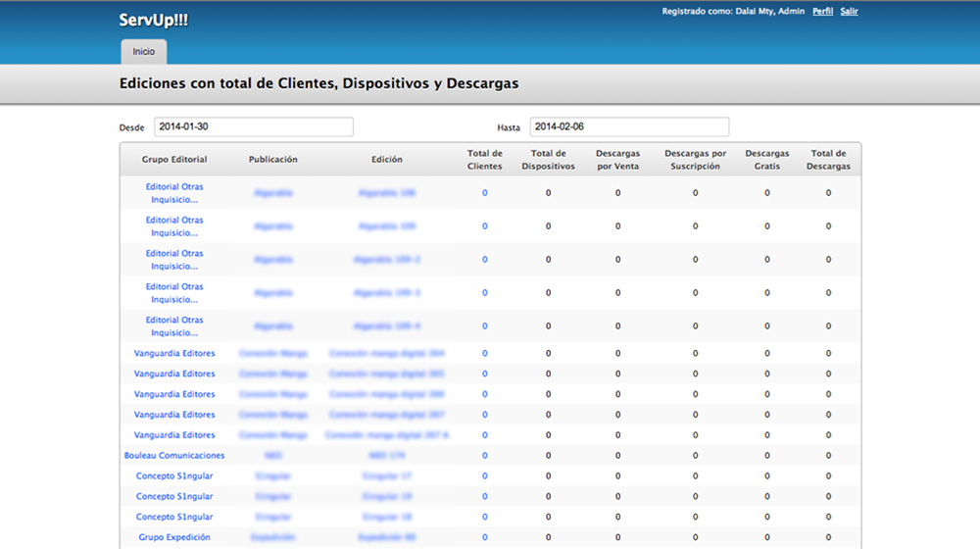The width and height of the screenshot is (980, 549).
Task: Click the Edición column header
Action: pos(386,160)
